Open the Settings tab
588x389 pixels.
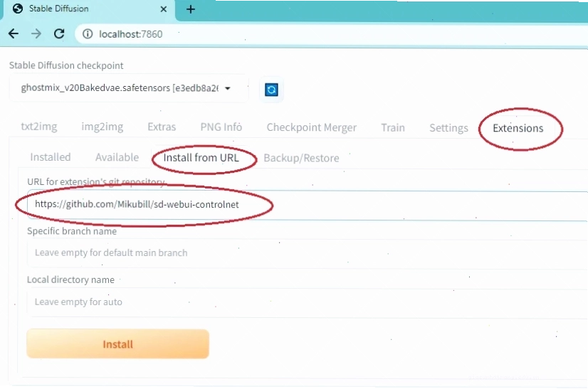449,128
